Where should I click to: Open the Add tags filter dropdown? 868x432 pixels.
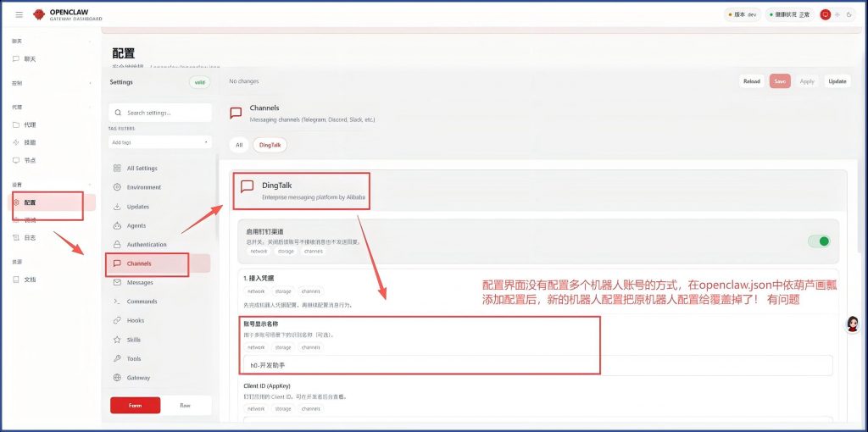(159, 142)
